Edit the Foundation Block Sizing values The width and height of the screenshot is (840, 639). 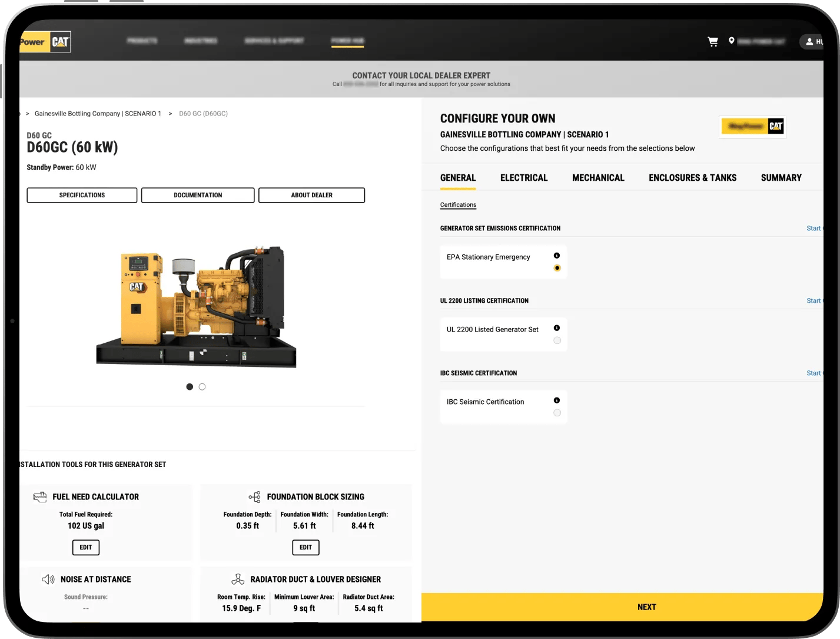[306, 548]
